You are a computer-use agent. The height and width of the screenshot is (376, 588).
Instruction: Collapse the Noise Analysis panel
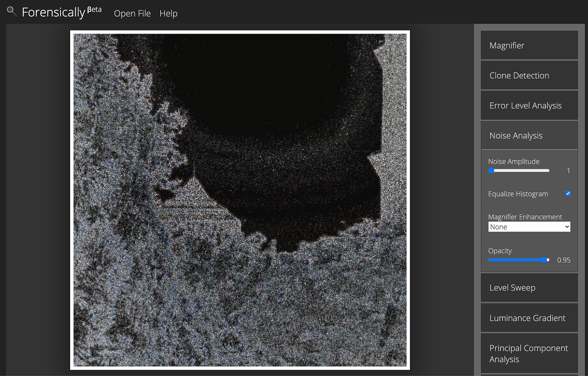(529, 135)
